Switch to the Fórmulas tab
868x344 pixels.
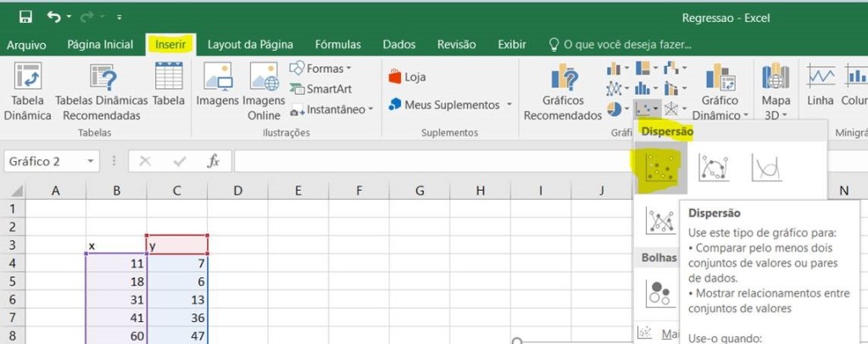[337, 45]
